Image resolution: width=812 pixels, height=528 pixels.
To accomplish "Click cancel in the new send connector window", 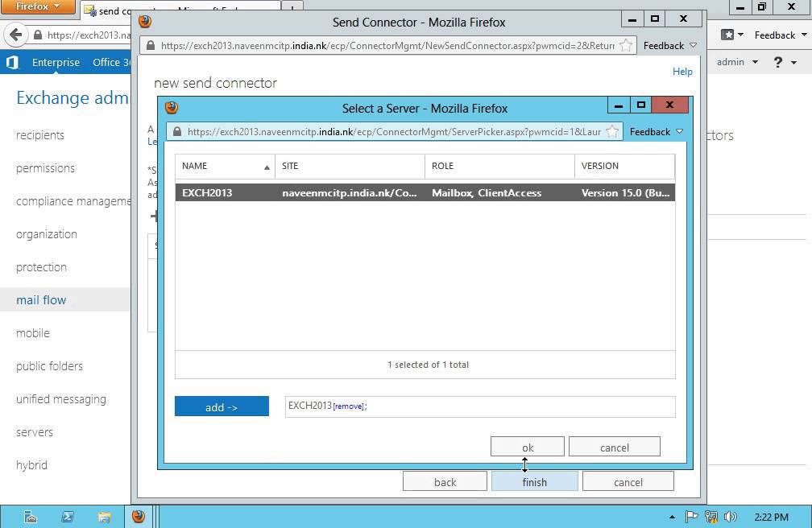I will coord(628,482).
